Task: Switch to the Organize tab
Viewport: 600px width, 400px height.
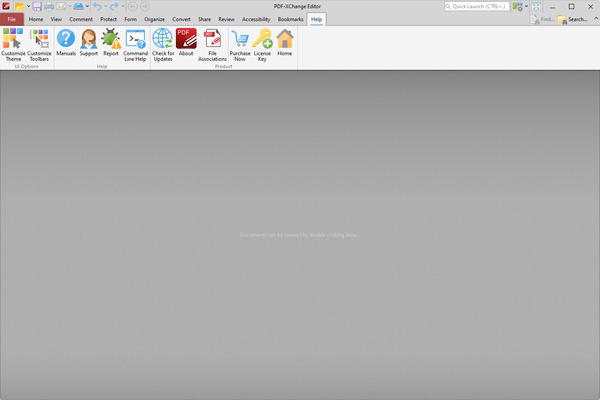Action: [x=155, y=19]
